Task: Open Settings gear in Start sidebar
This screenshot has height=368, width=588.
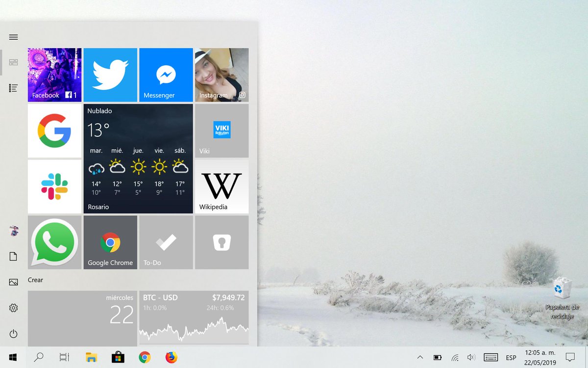Action: coord(13,308)
